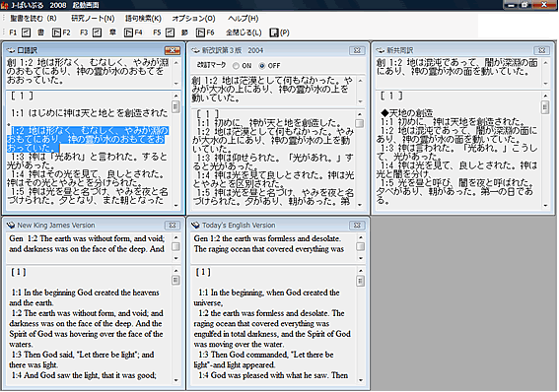Click the 新改訳第3版 2004 panel title
This screenshot has height=392, width=559.
(x=233, y=50)
